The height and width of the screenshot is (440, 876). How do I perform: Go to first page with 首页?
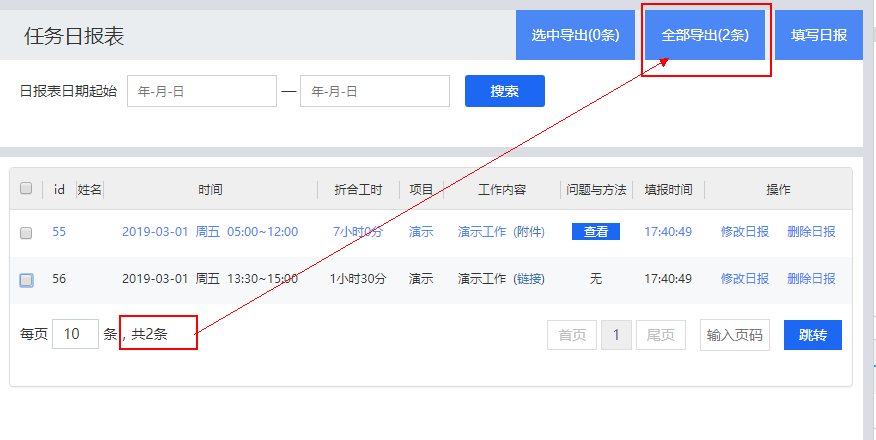point(572,335)
